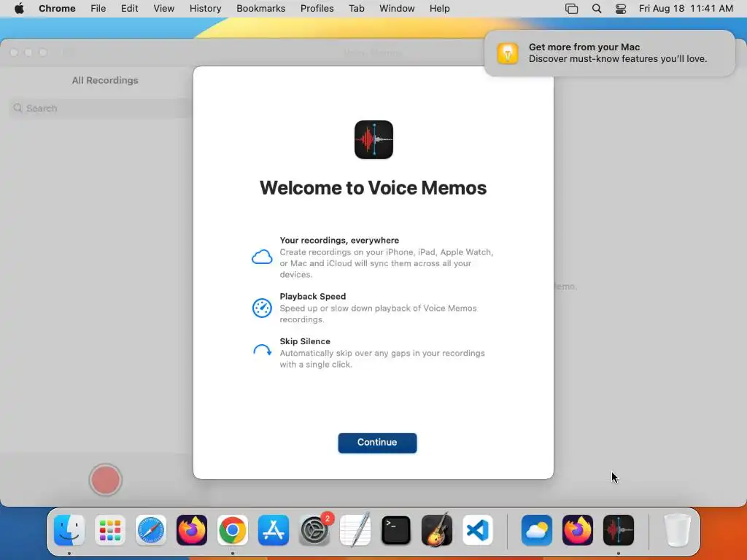Open the Window menu
The height and width of the screenshot is (560, 747).
pyautogui.click(x=398, y=9)
